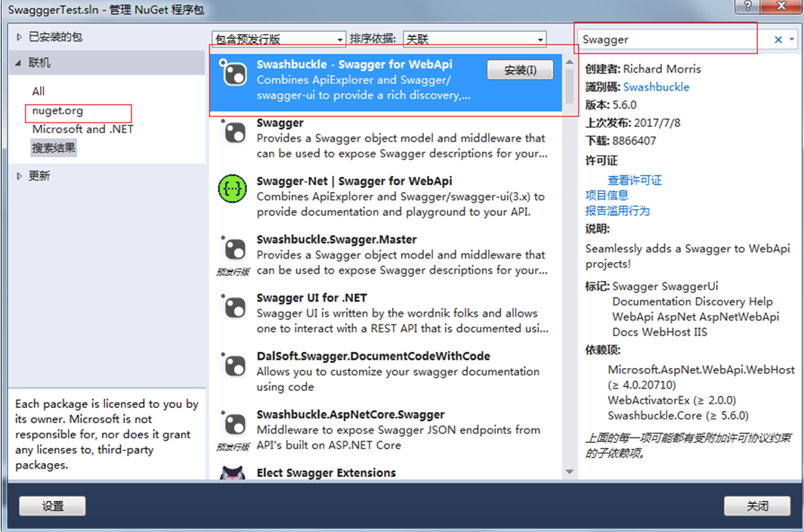Open the search box history dropdown arrow

[792, 39]
